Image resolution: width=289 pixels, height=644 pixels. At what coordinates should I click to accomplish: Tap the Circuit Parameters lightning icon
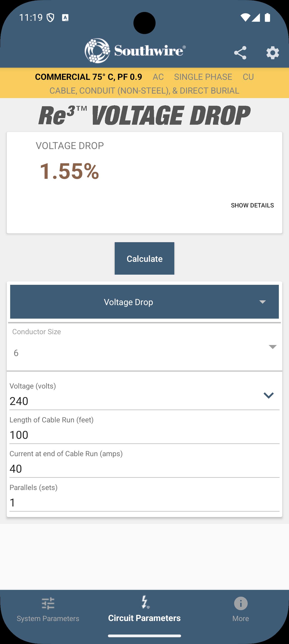144,602
